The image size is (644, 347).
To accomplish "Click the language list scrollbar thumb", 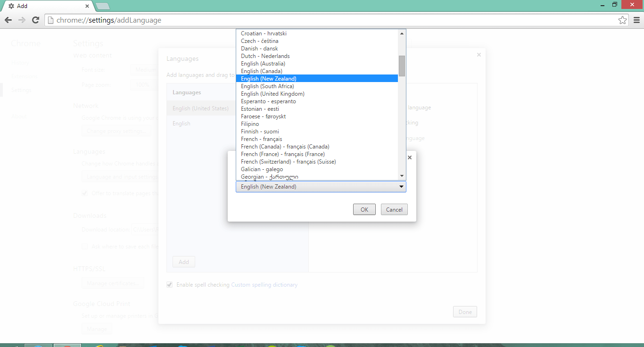I will (402, 66).
